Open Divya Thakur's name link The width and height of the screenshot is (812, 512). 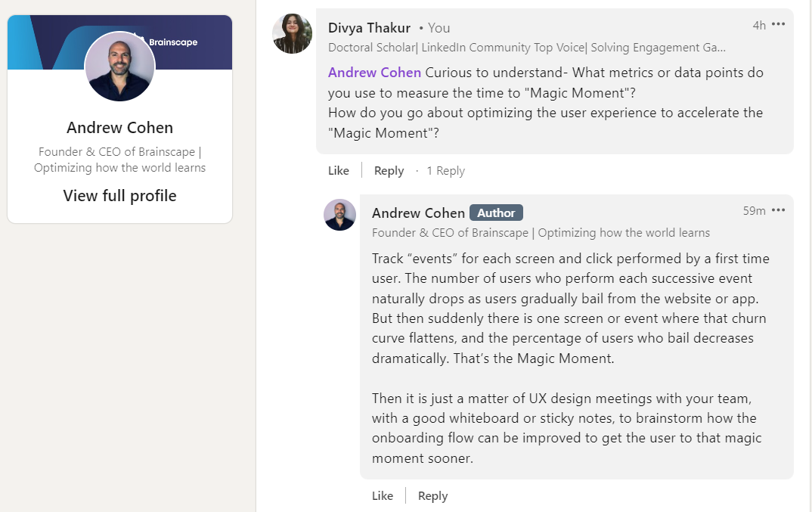point(369,28)
